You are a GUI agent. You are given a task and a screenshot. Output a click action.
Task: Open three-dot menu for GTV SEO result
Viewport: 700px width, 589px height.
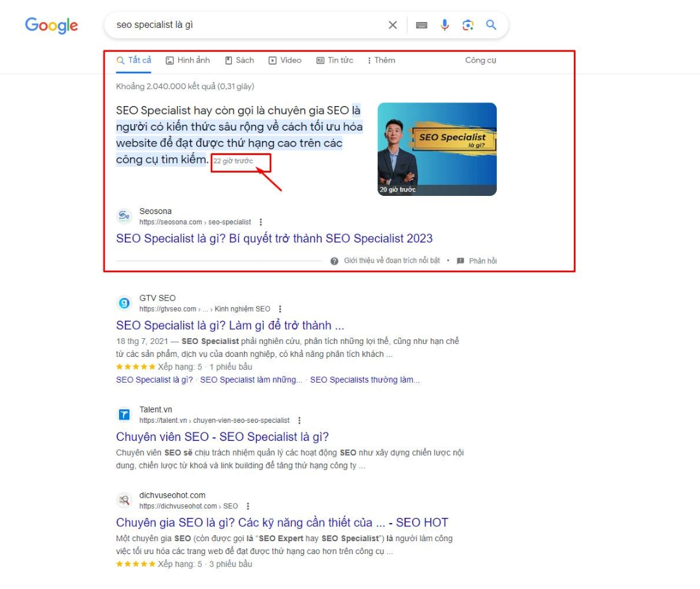pyautogui.click(x=280, y=309)
